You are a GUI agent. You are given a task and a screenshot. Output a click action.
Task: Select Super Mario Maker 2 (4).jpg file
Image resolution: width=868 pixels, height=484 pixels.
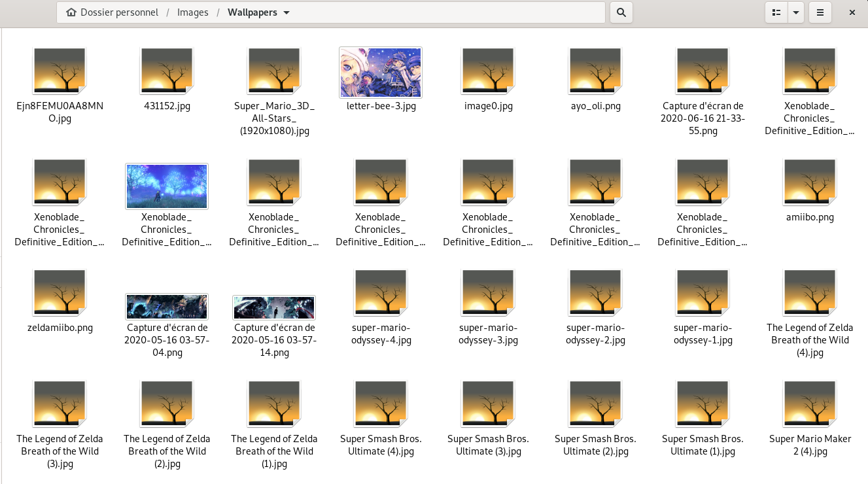click(x=810, y=405)
